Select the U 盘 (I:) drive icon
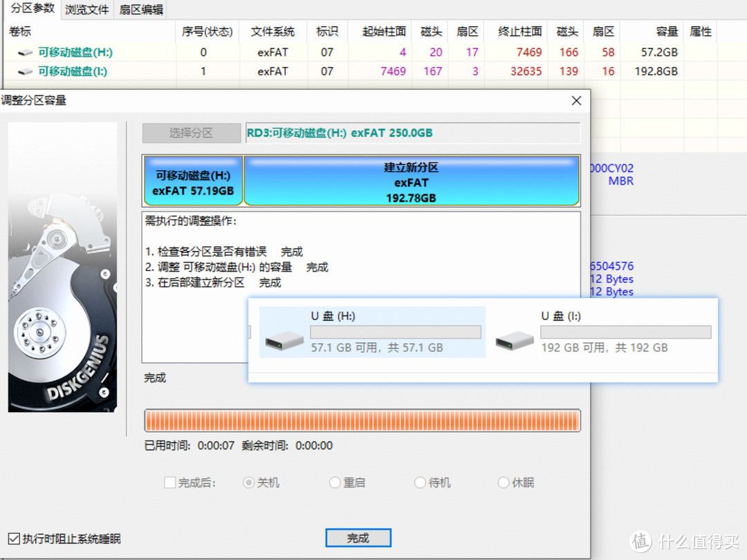747x560 pixels. [515, 340]
